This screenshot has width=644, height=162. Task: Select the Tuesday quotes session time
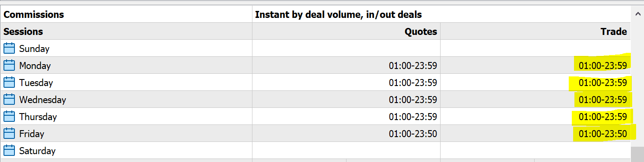pyautogui.click(x=413, y=83)
